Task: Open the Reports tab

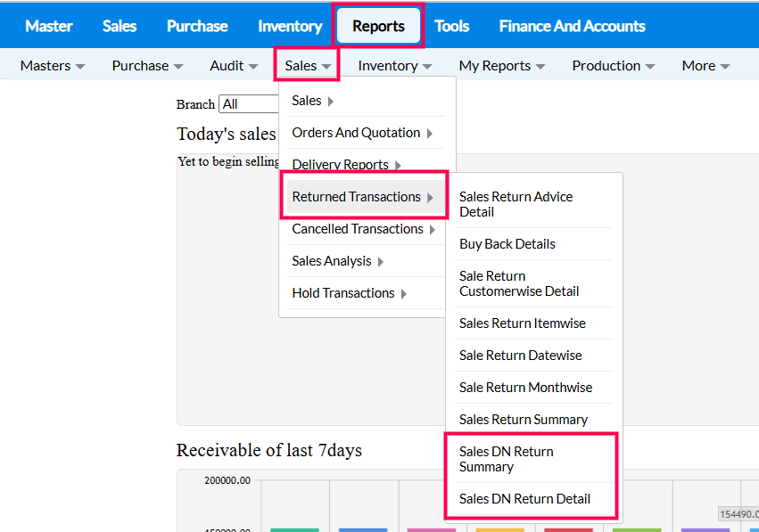Action: point(378,26)
